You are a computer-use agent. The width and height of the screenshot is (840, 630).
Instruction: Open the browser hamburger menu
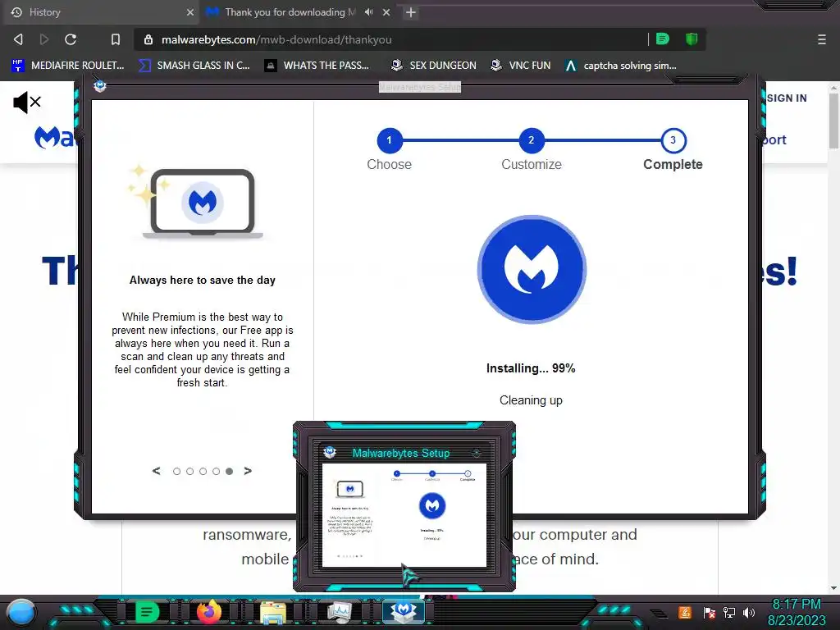point(821,39)
